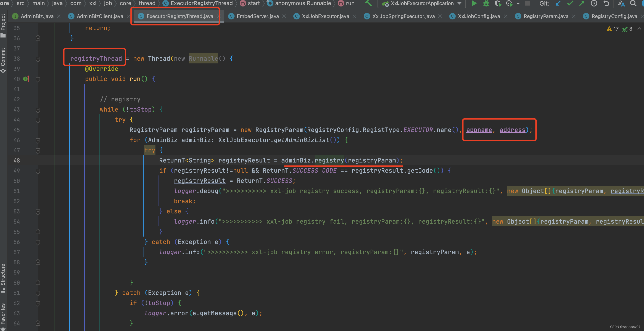Expand profiler run options dropdown arrow
Image resolution: width=644 pixels, height=331 pixels.
click(x=518, y=3)
